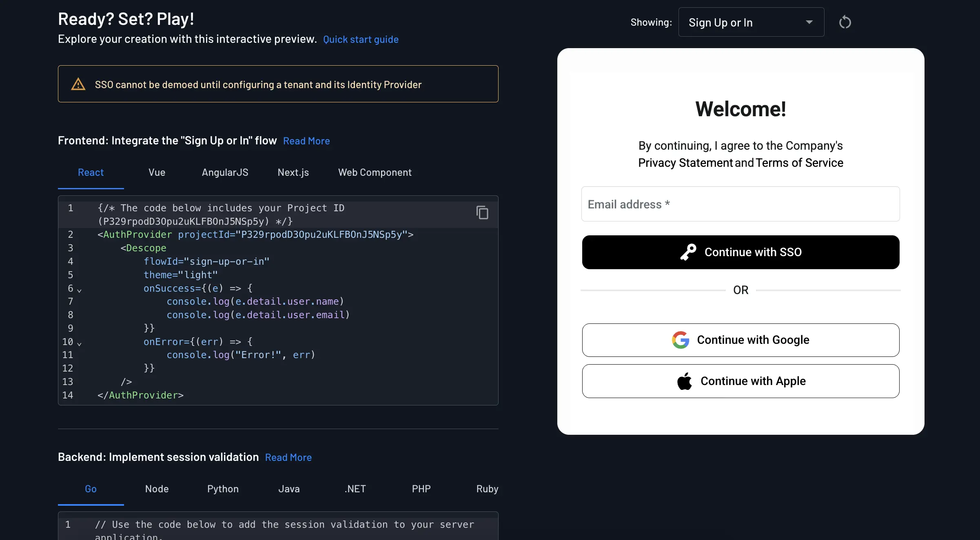This screenshot has width=980, height=540.
Task: Click the key icon on SSO button
Action: pos(688,252)
